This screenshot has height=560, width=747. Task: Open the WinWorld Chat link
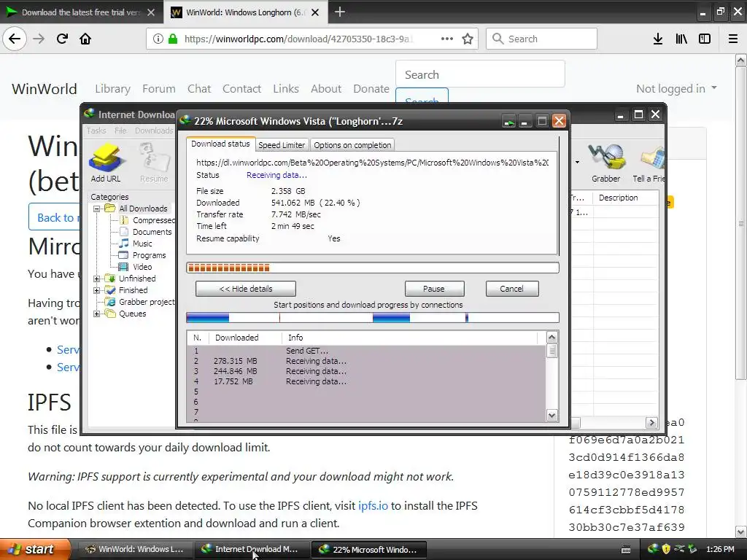pos(199,88)
